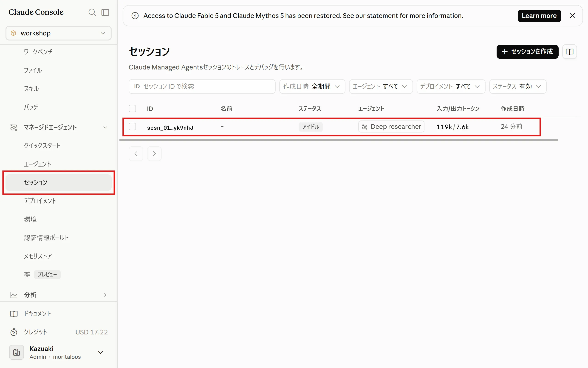This screenshot has height=368, width=588.
Task: Click the エージェント column header
Action: [x=371, y=109]
